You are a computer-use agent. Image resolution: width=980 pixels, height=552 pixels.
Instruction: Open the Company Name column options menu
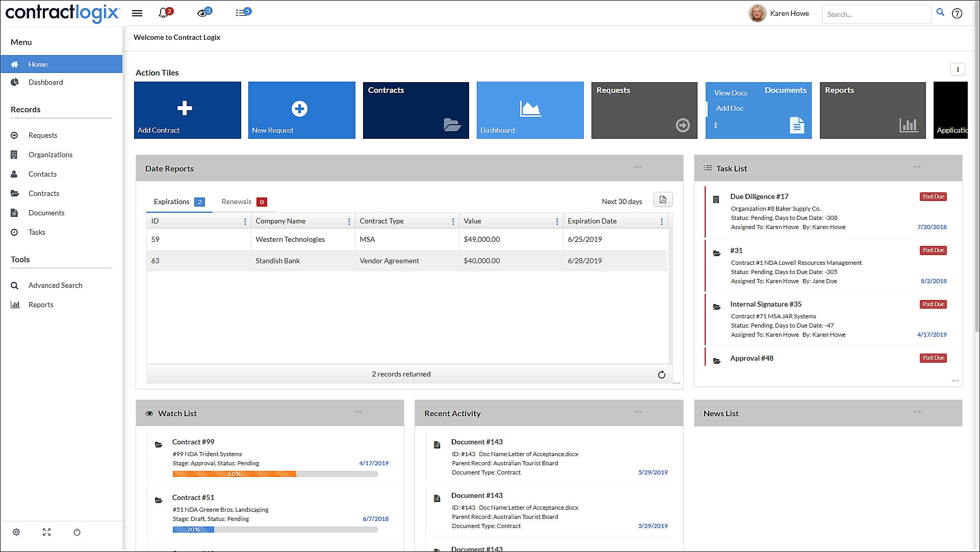tap(349, 220)
